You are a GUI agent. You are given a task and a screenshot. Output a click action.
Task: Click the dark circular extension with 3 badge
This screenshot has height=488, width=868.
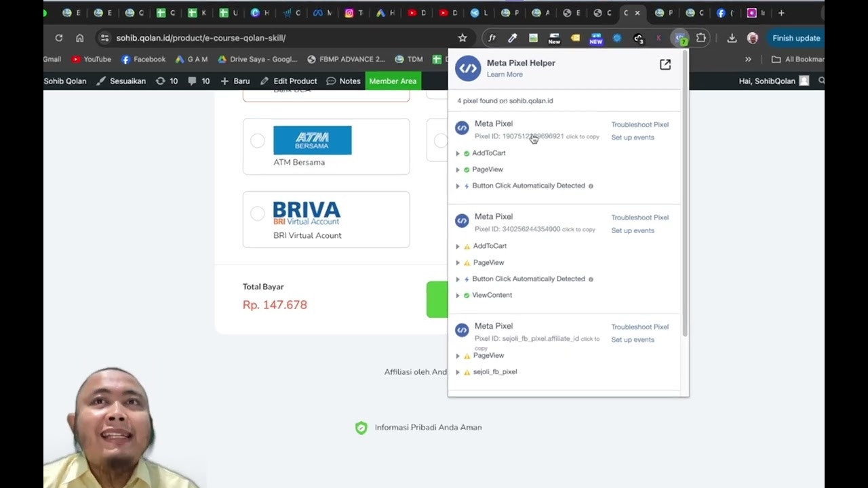tap(638, 39)
